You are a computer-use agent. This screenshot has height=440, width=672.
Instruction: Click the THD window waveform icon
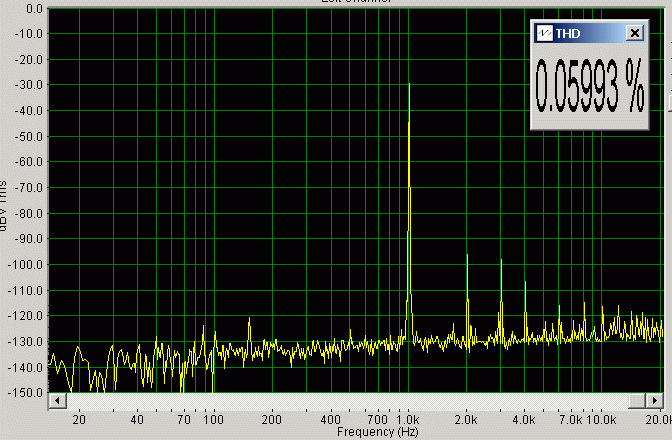(x=544, y=33)
